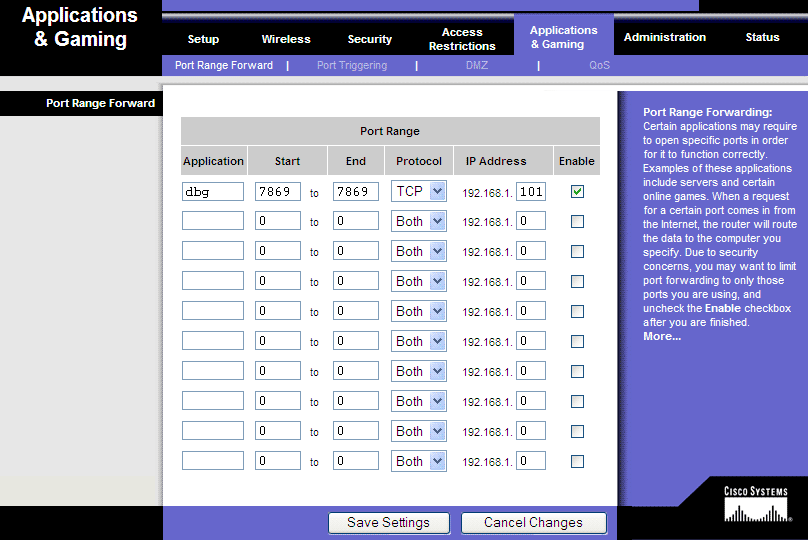Open the Administration tab
Screen dimensions: 808x540
coord(665,37)
